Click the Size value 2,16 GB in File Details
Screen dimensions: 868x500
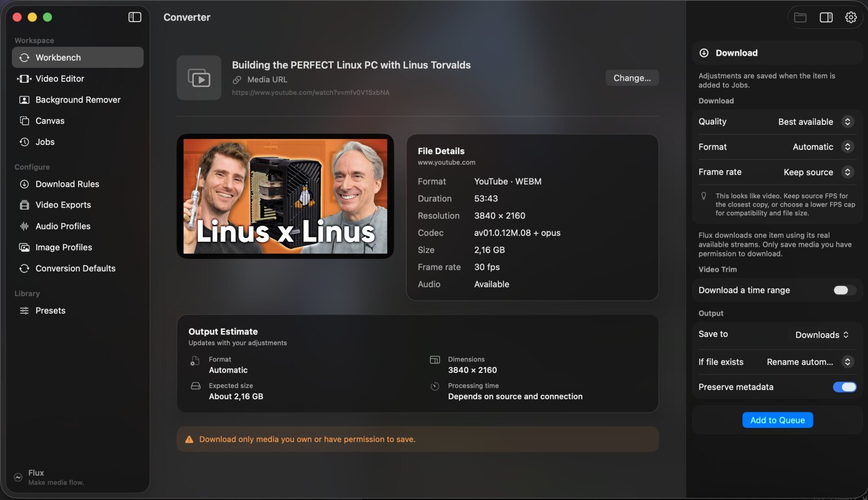click(x=489, y=250)
